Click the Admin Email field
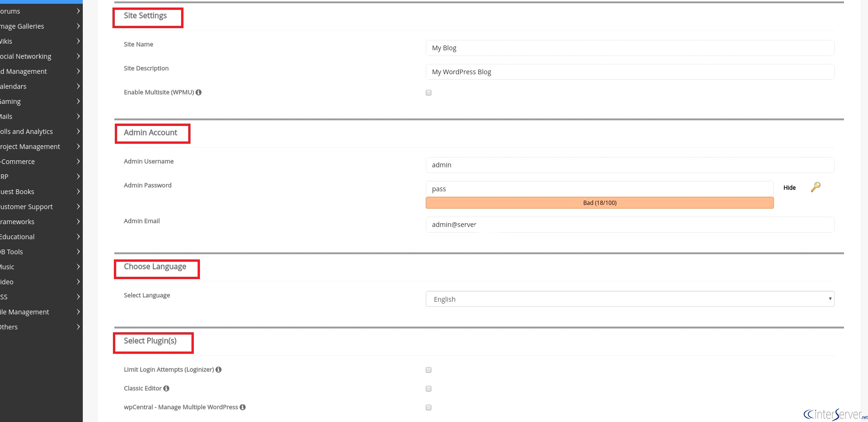 click(x=630, y=225)
